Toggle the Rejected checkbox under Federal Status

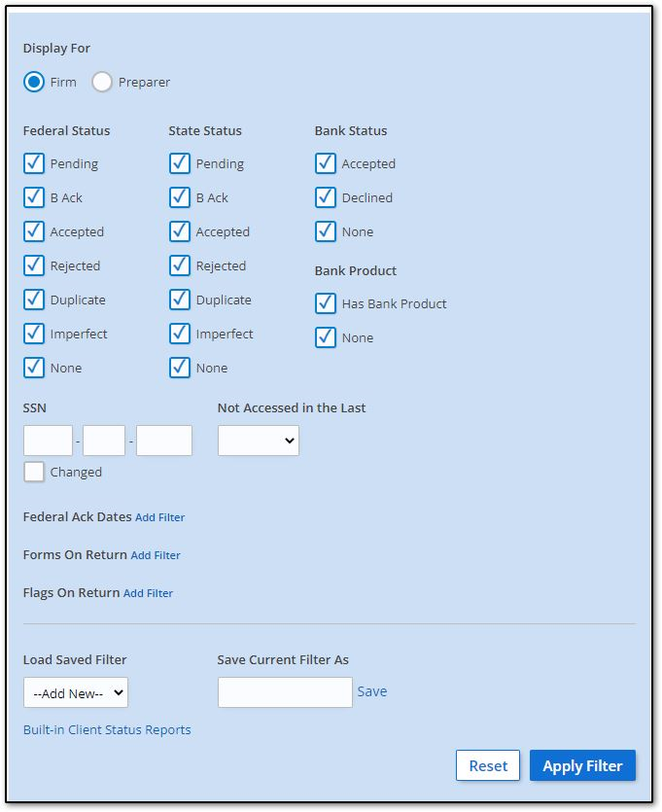coord(34,265)
